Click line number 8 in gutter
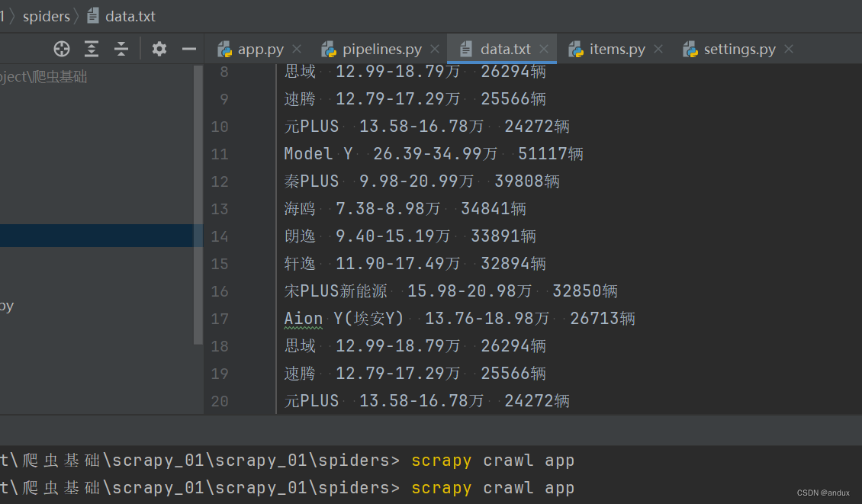This screenshot has width=862, height=504. (x=224, y=72)
